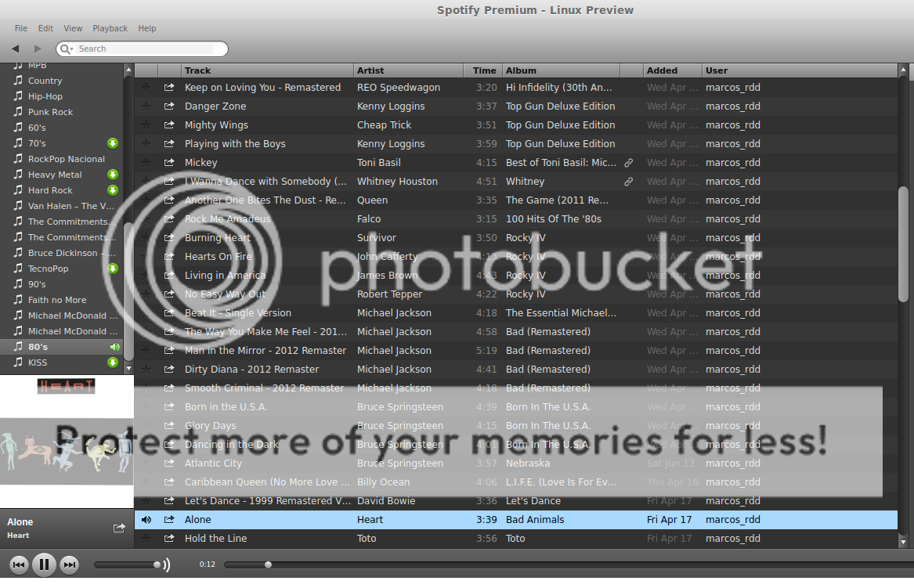The height and width of the screenshot is (588, 914).
Task: Click the back navigation arrow
Action: click(x=16, y=49)
